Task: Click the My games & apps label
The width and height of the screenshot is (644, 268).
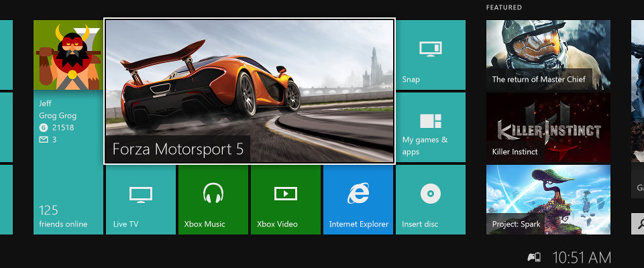Action: 425,145
